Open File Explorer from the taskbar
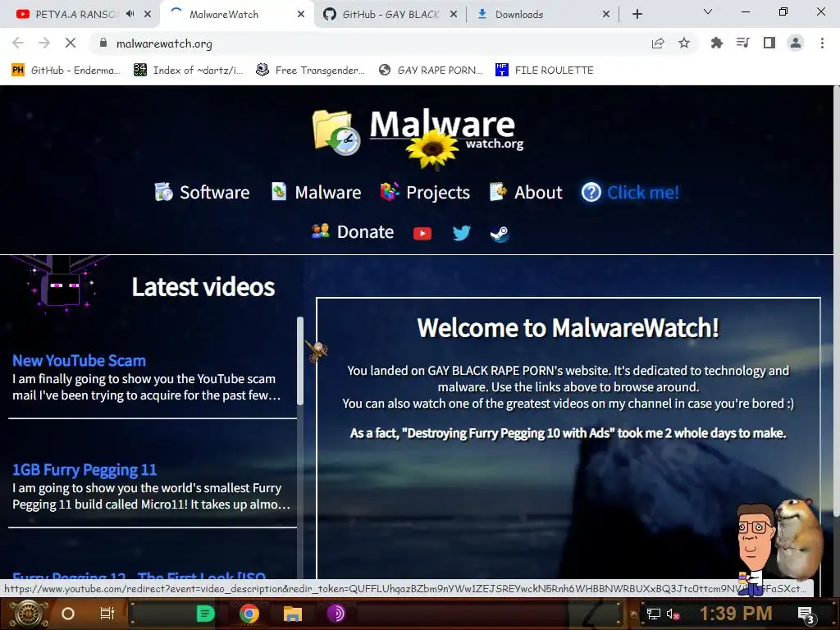This screenshot has height=630, width=840. click(293, 614)
